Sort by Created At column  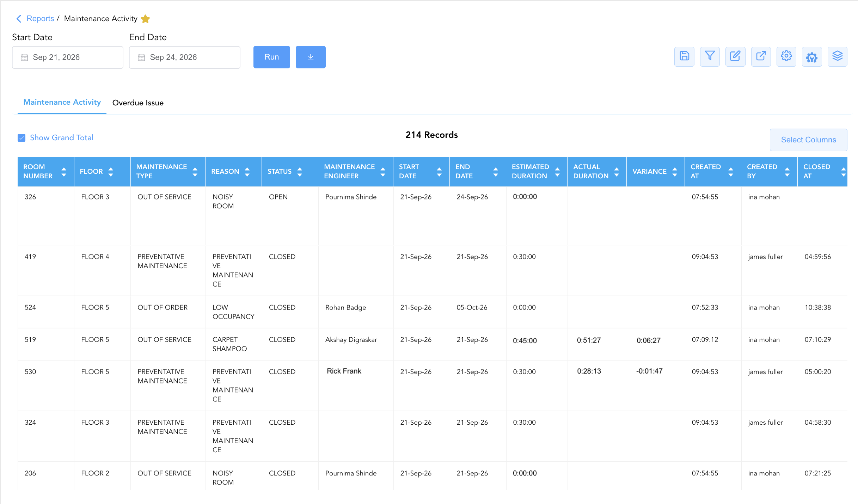point(731,172)
